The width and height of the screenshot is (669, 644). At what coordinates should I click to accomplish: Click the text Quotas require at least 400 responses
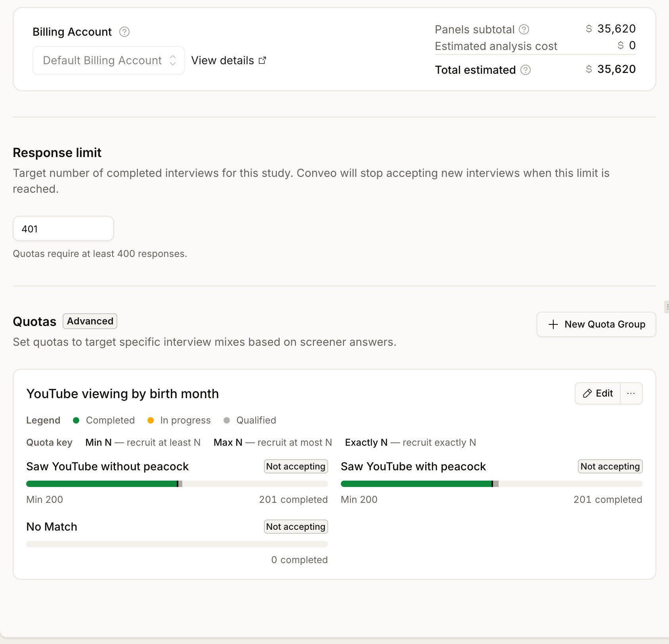pyautogui.click(x=100, y=254)
